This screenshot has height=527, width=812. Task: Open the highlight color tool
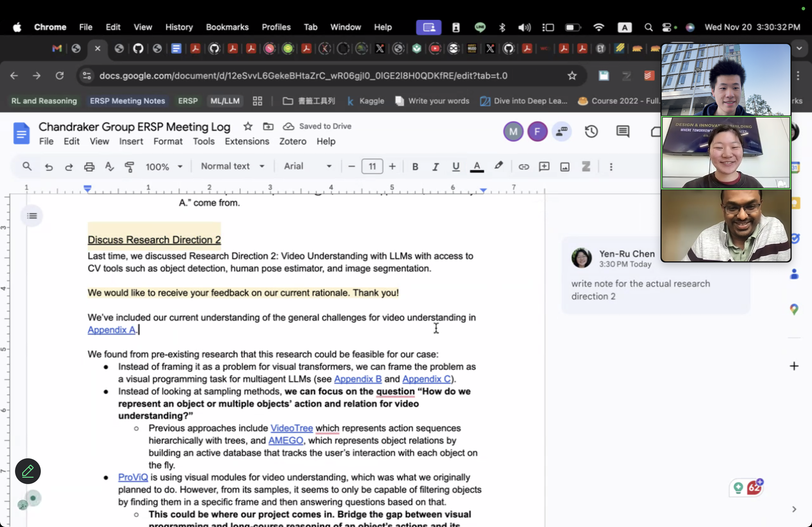click(x=498, y=167)
